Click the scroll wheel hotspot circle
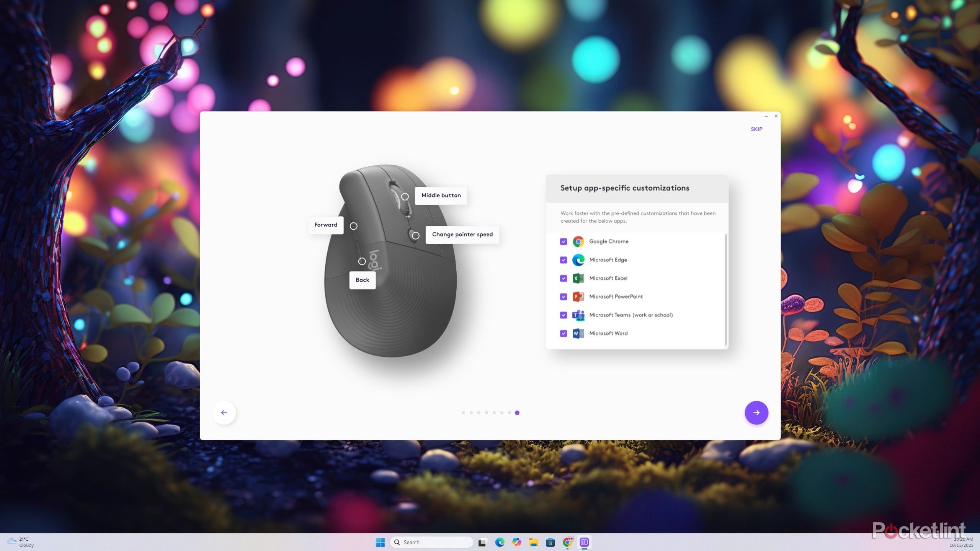Viewport: 980px width, 551px height. [405, 197]
